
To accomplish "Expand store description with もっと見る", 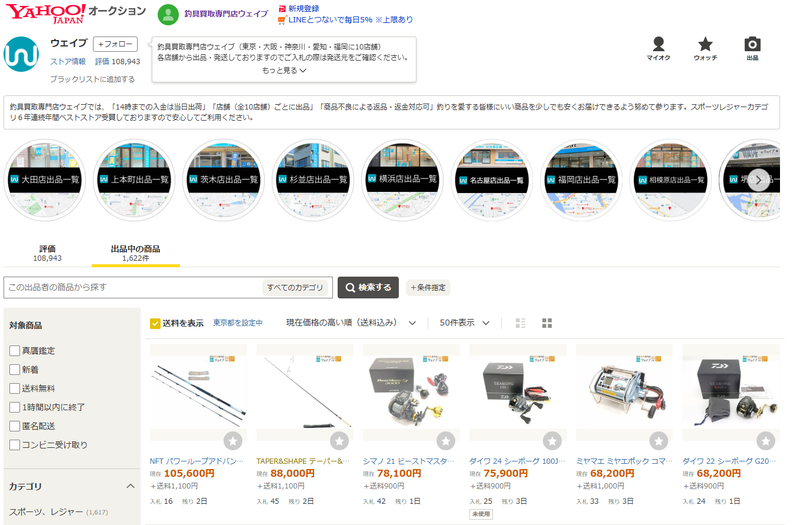I will pyautogui.click(x=284, y=70).
